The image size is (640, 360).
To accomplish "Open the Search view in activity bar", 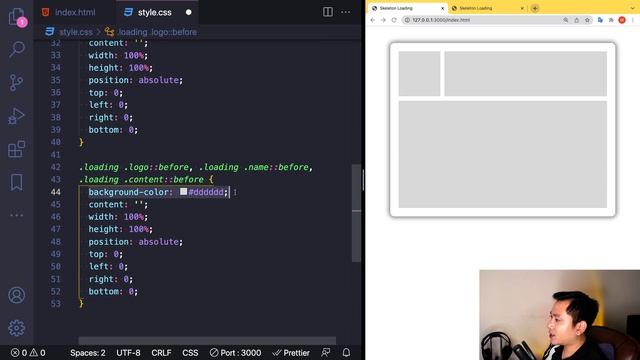I will (x=16, y=49).
